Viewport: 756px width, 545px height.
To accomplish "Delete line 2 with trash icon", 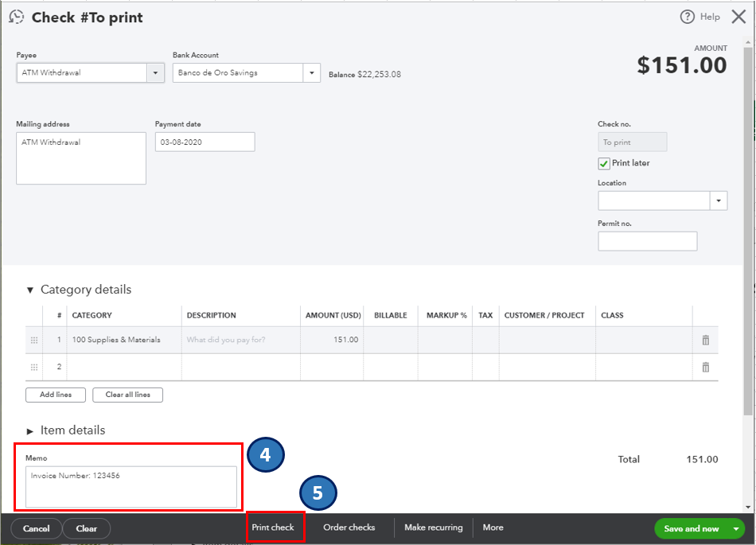I will [x=705, y=367].
